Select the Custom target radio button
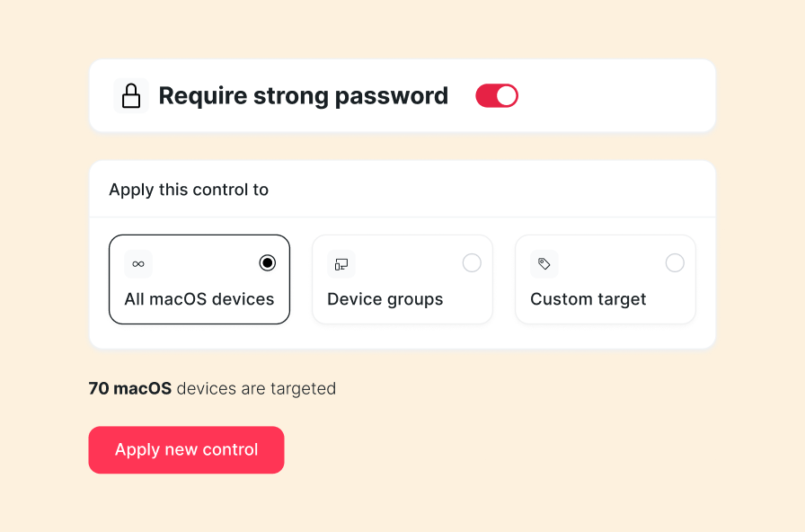805x532 pixels. (675, 263)
